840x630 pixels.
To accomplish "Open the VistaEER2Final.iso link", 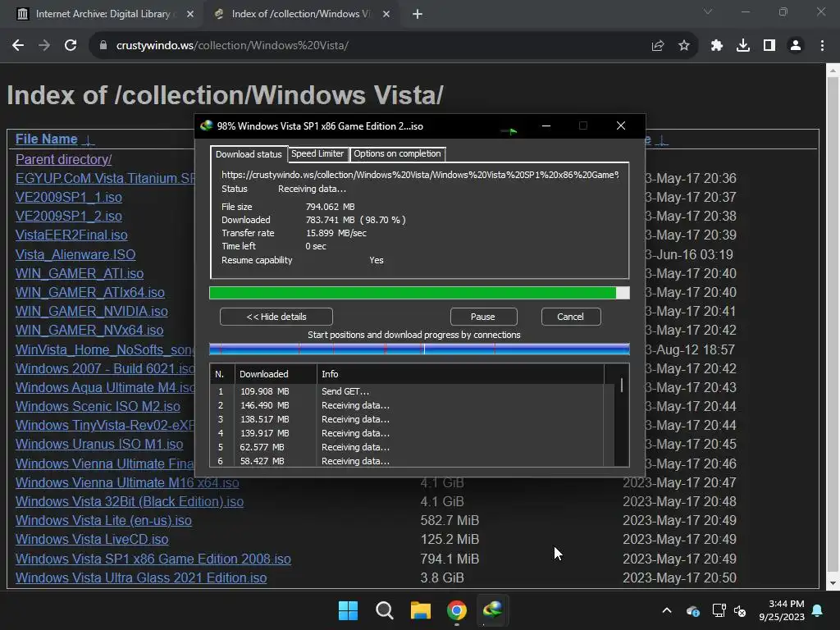I will click(71, 235).
